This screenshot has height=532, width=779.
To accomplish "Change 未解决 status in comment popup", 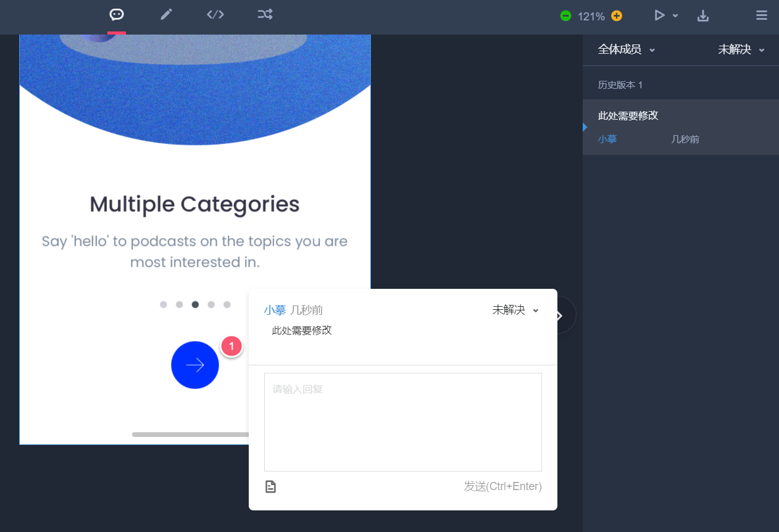I will (516, 310).
